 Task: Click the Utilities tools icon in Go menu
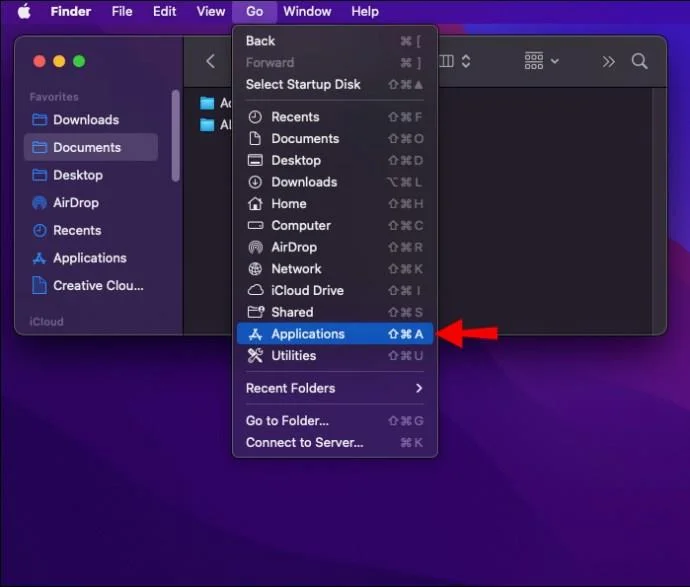click(255, 356)
